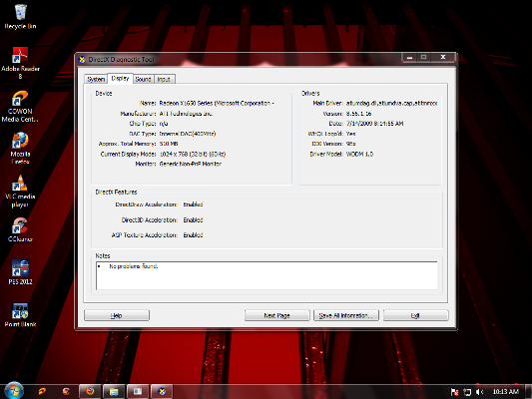Screen dimensions: 532x399
Task: Click the Notes text box
Action: [266, 275]
